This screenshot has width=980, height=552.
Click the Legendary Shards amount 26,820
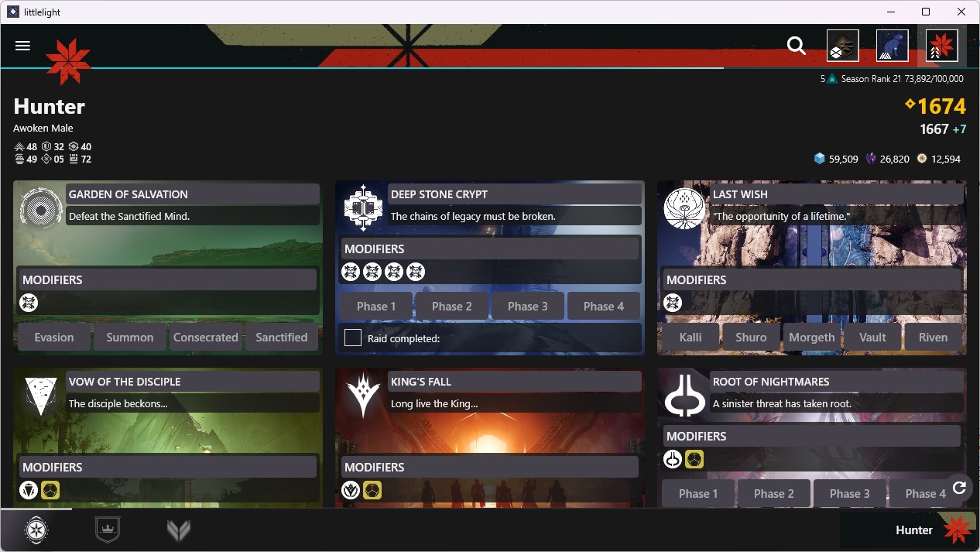[895, 159]
